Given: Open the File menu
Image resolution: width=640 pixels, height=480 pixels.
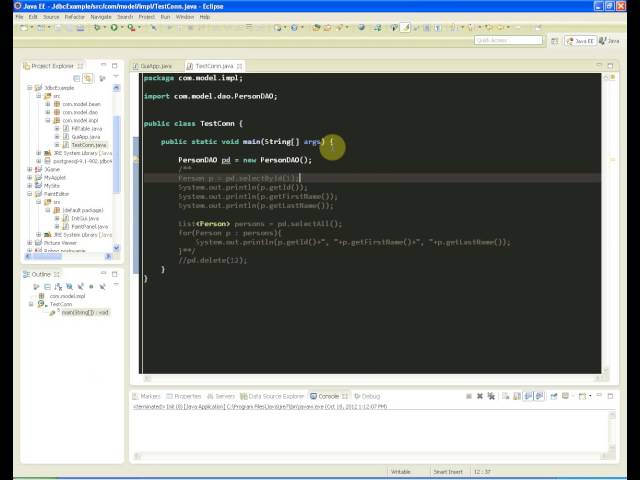Looking at the screenshot, I should [x=19, y=17].
